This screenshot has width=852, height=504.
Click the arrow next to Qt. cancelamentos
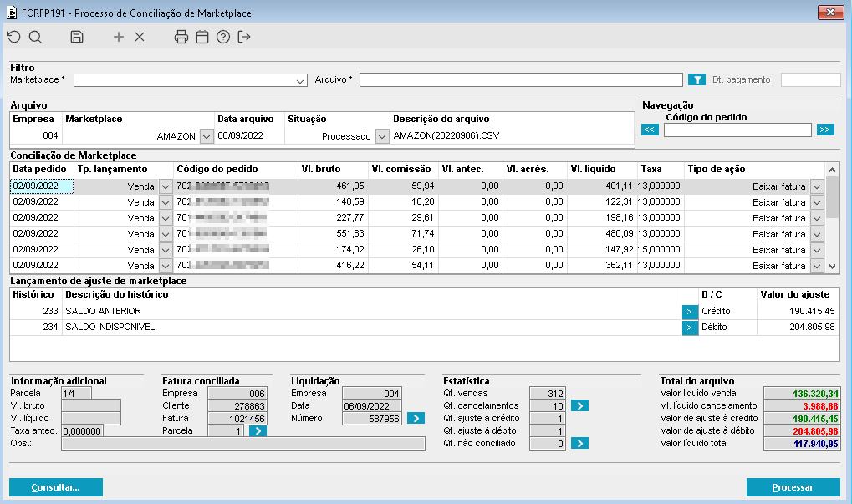click(x=579, y=405)
